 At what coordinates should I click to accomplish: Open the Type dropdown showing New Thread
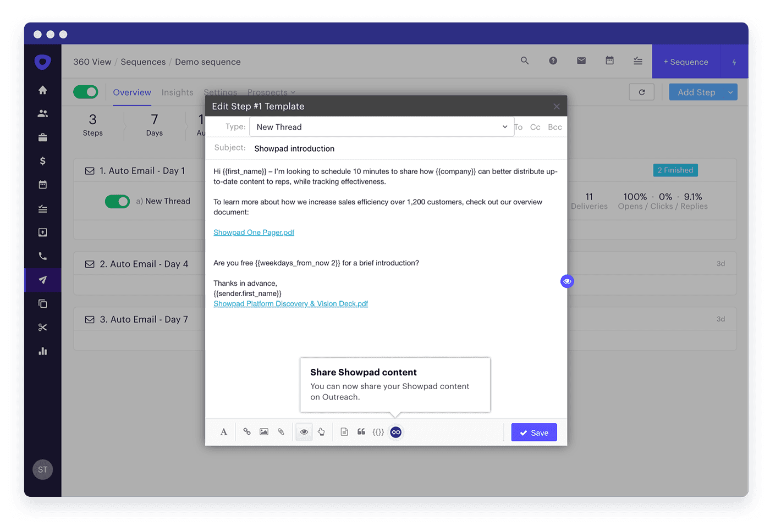point(381,127)
